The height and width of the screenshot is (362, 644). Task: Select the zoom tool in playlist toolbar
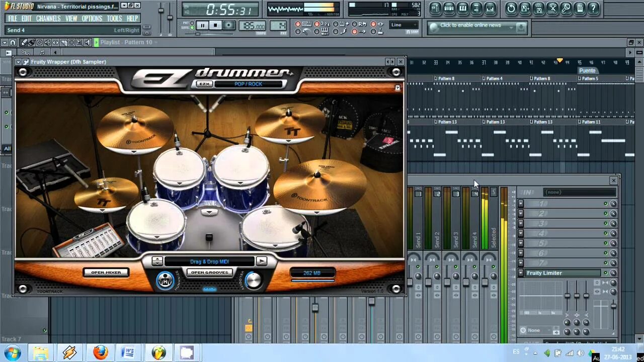pos(79,43)
